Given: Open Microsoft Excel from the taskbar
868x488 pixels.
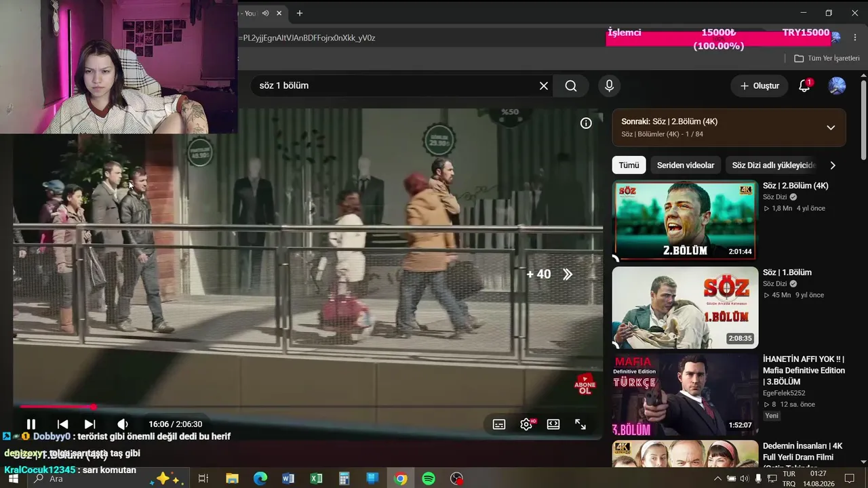Looking at the screenshot, I should pyautogui.click(x=317, y=479).
